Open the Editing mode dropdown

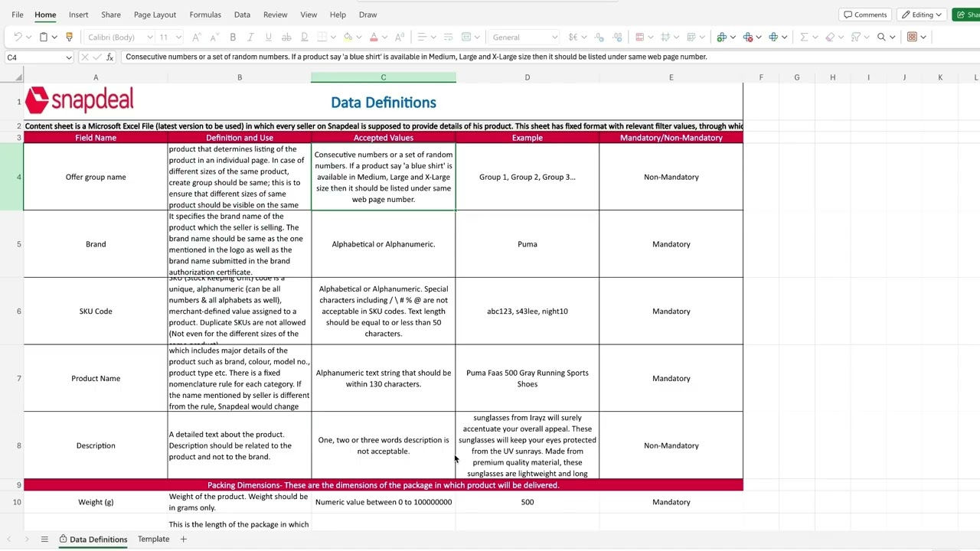coord(923,15)
